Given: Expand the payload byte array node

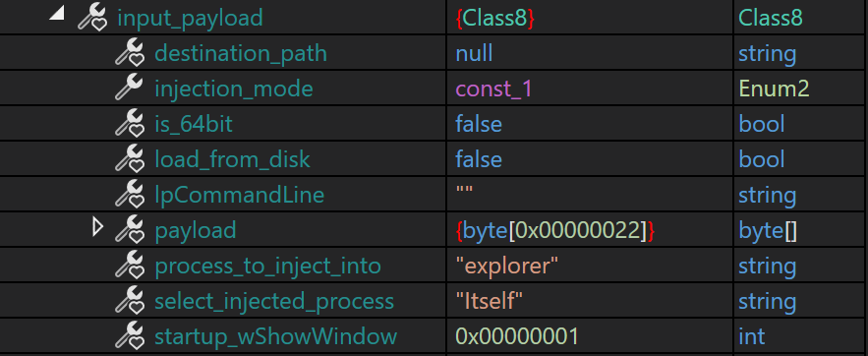Looking at the screenshot, I should tap(97, 226).
